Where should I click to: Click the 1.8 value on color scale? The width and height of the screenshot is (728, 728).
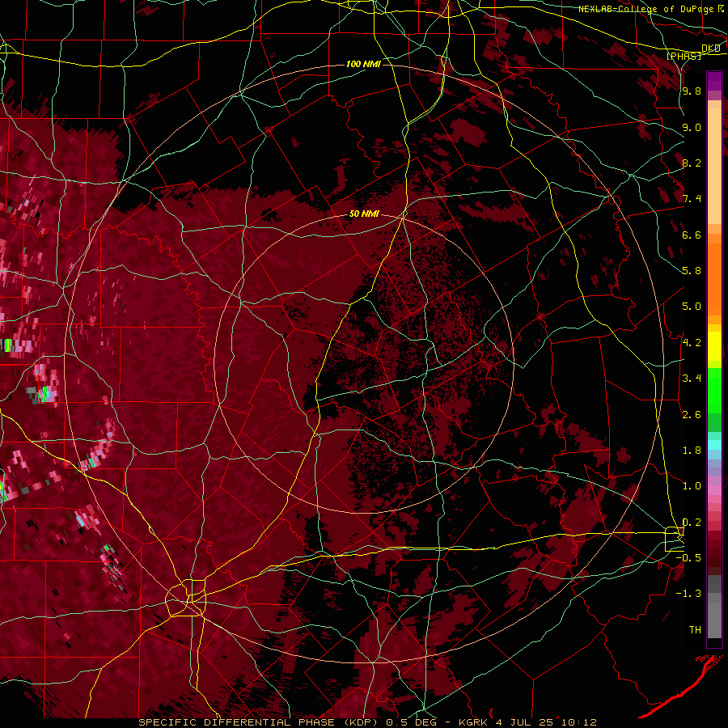[692, 451]
